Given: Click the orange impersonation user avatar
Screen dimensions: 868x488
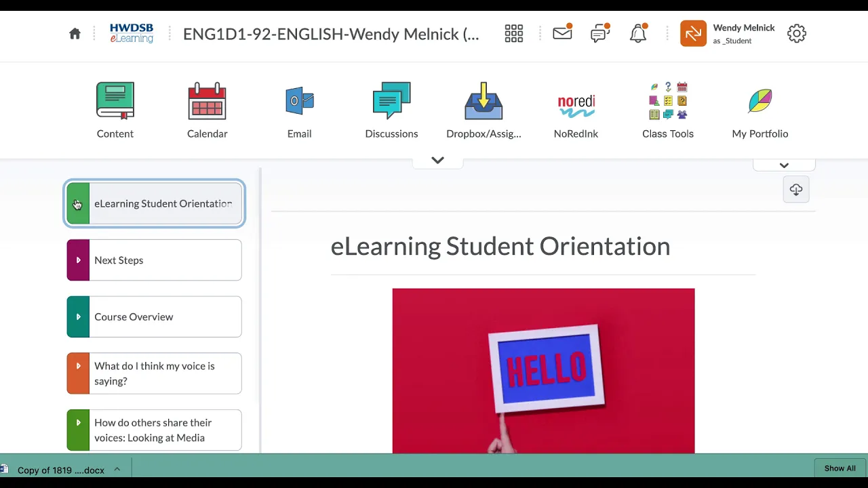Looking at the screenshot, I should (693, 33).
